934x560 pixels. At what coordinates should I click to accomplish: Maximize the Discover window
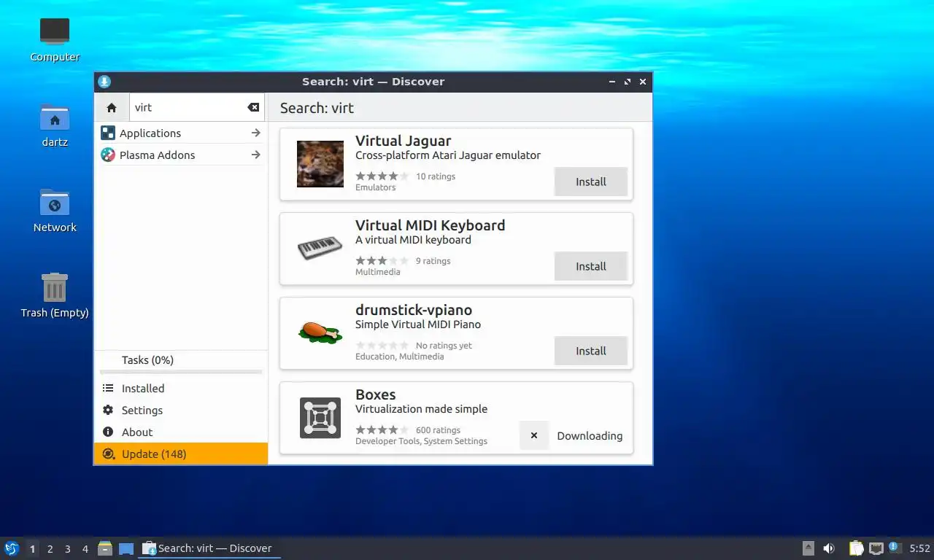pos(628,82)
